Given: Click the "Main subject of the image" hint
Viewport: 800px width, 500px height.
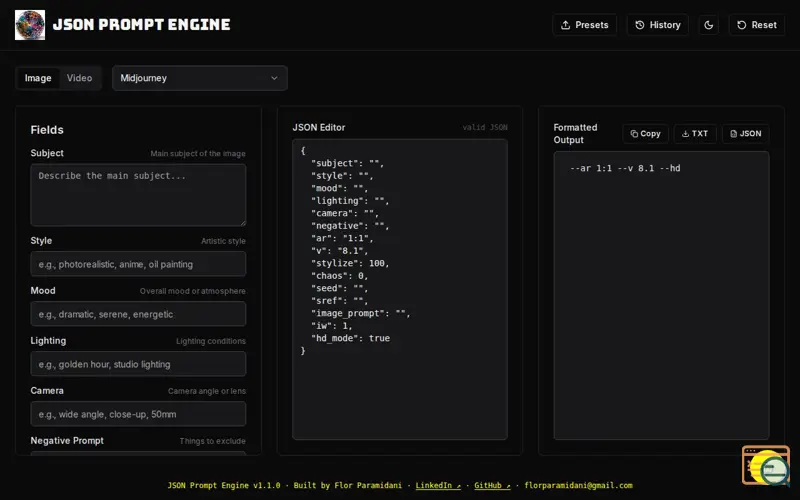Looking at the screenshot, I should [198, 154].
